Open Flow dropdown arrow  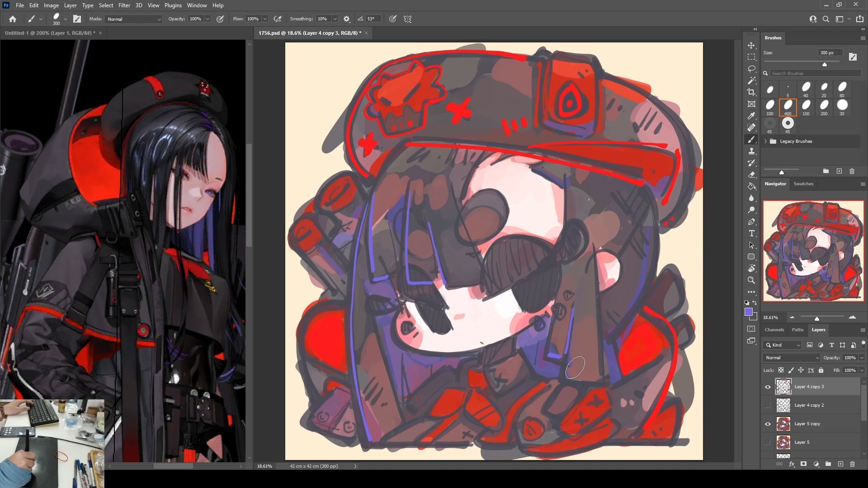click(x=265, y=19)
